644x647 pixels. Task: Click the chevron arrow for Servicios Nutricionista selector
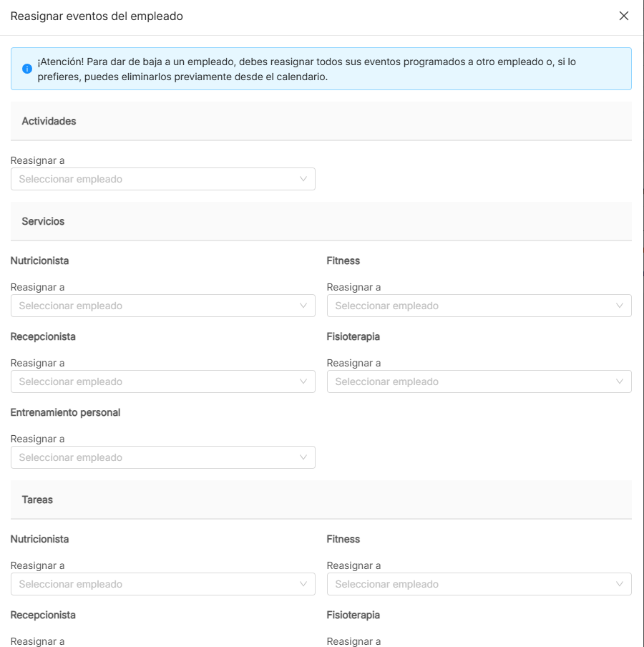click(x=303, y=306)
